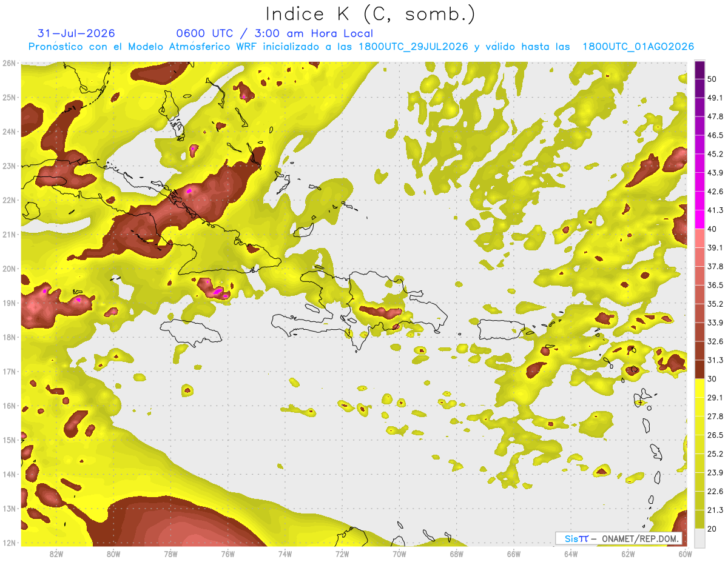Screen dimensions: 728x562
Task: Click the "26.5" colorbar value
Action: click(x=716, y=435)
